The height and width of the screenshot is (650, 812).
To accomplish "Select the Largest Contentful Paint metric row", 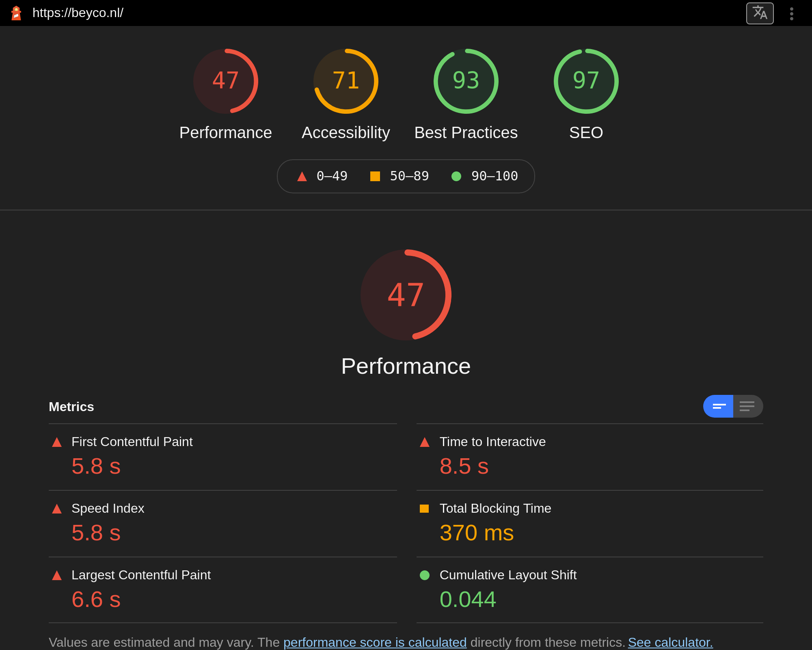I will (141, 575).
